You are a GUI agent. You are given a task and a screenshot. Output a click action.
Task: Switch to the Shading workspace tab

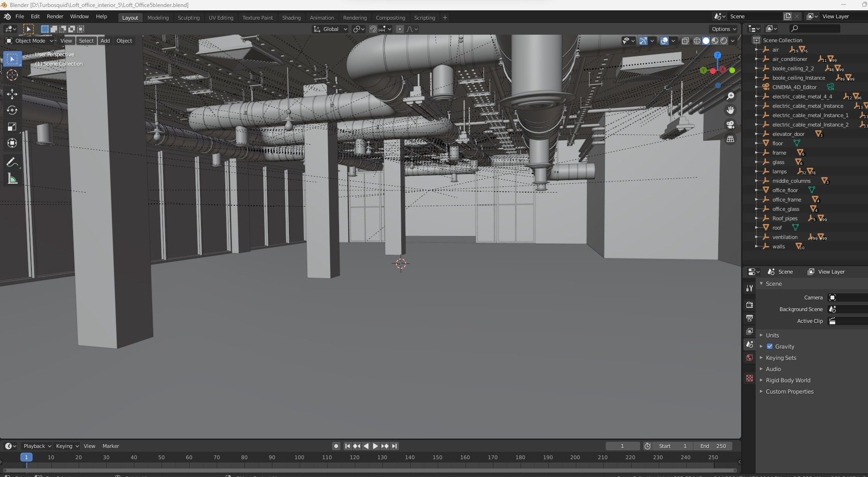(291, 18)
